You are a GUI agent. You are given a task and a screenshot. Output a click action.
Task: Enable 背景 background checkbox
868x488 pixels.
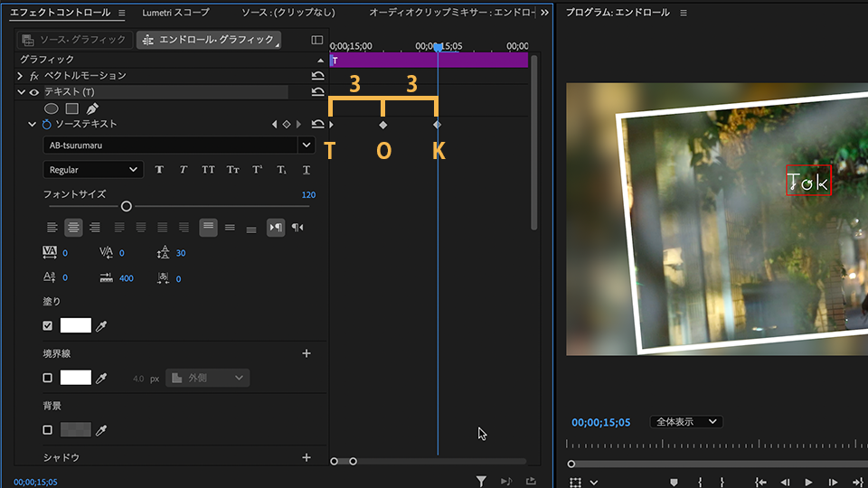pyautogui.click(x=48, y=430)
